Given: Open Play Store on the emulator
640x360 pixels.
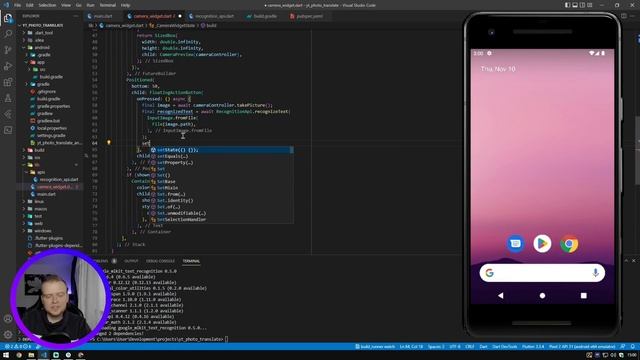Looking at the screenshot, I should click(542, 244).
